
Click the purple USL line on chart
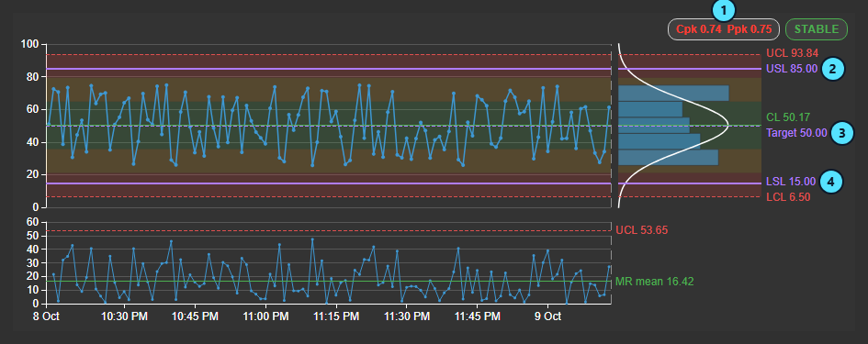pyautogui.click(x=329, y=69)
